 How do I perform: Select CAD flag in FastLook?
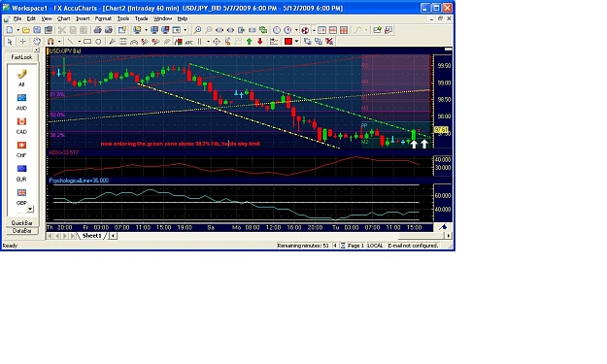point(21,126)
